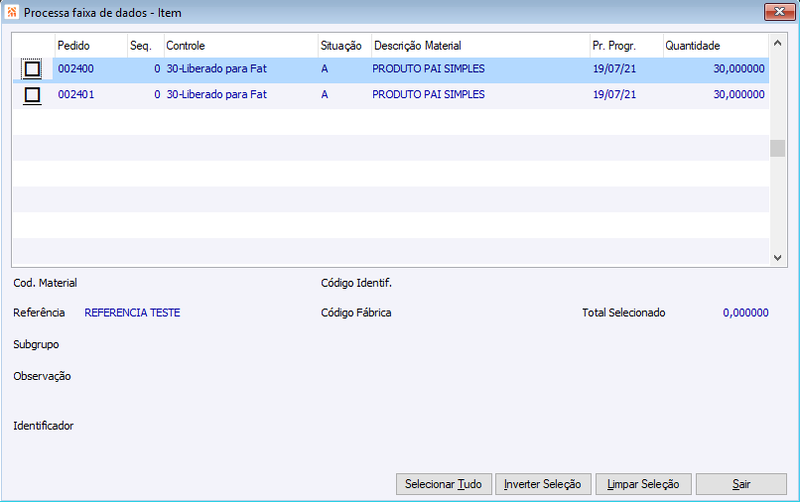Click the Total Selecionado label

point(623,313)
